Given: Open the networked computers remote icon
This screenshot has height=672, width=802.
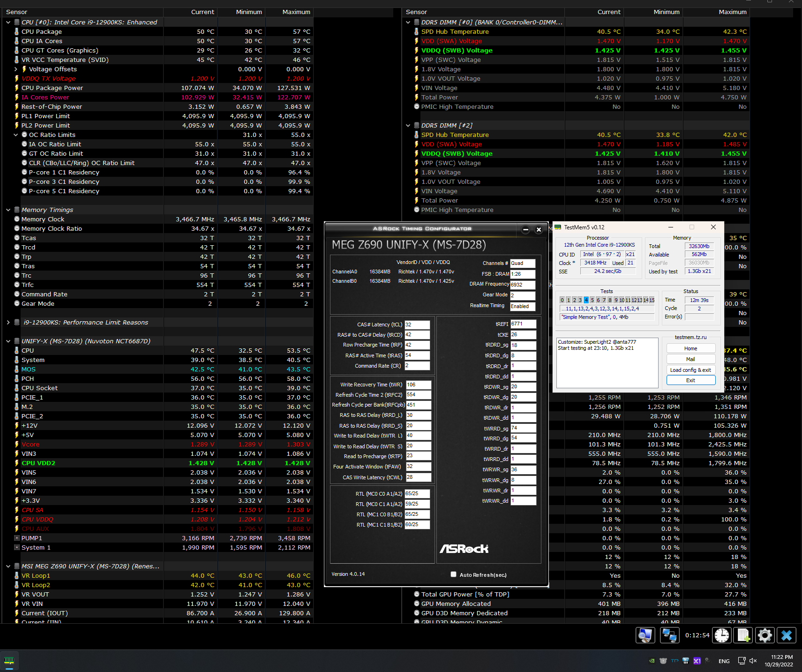Looking at the screenshot, I should tap(669, 635).
